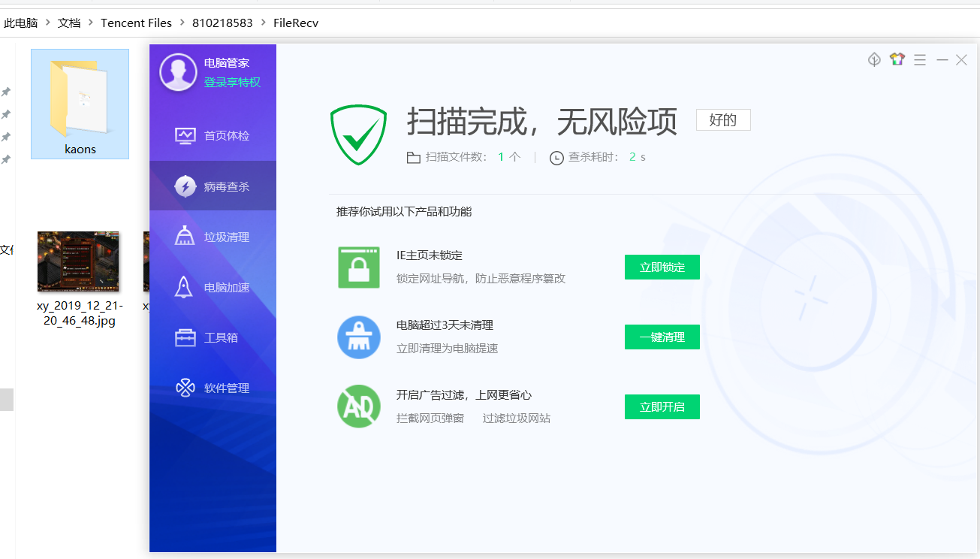Click the leaf icon in title bar

(874, 59)
